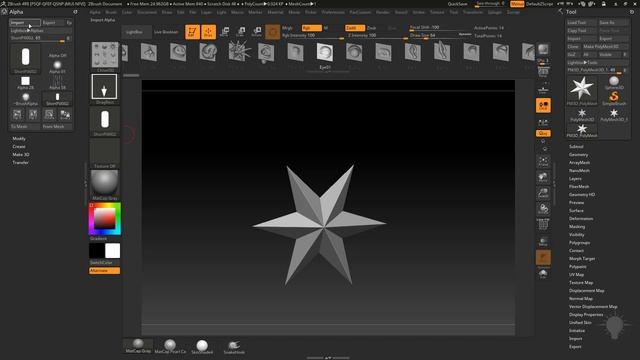
Task: Toggle the Zadd sculpt mode
Action: (x=355, y=28)
